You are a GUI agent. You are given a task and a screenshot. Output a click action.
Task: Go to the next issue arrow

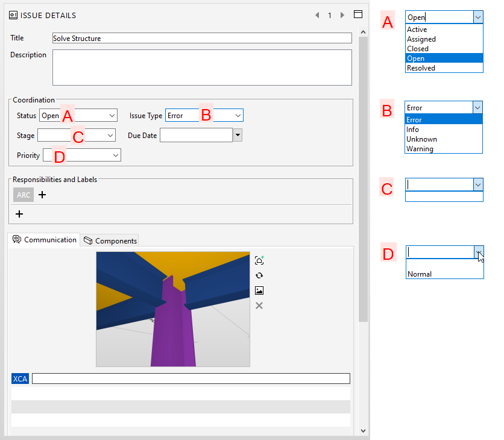coord(342,15)
